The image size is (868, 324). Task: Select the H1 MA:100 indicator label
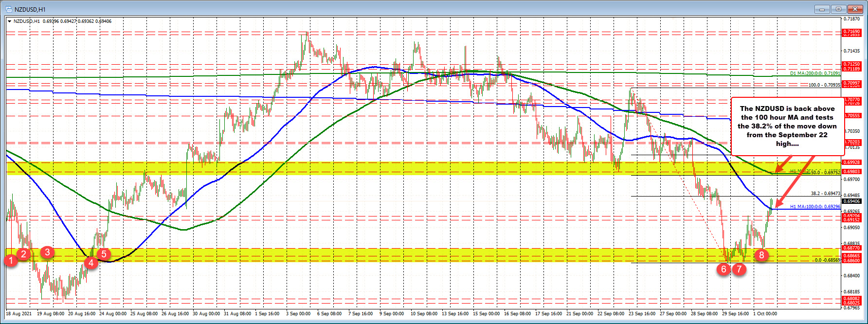click(x=815, y=207)
